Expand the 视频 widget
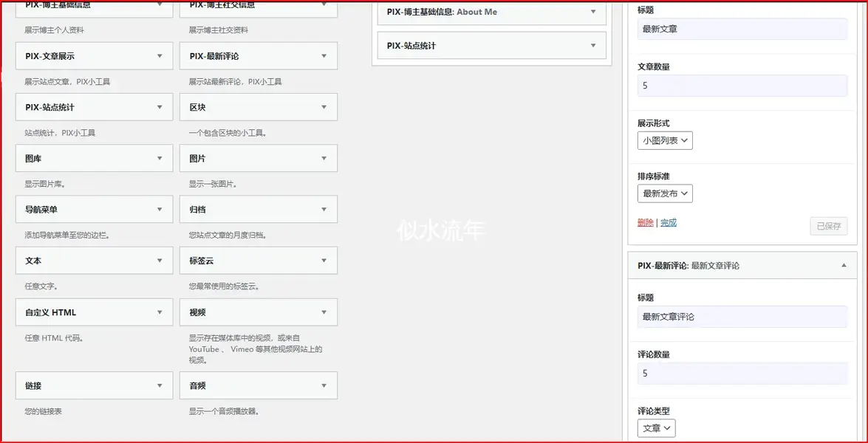 (x=259, y=312)
